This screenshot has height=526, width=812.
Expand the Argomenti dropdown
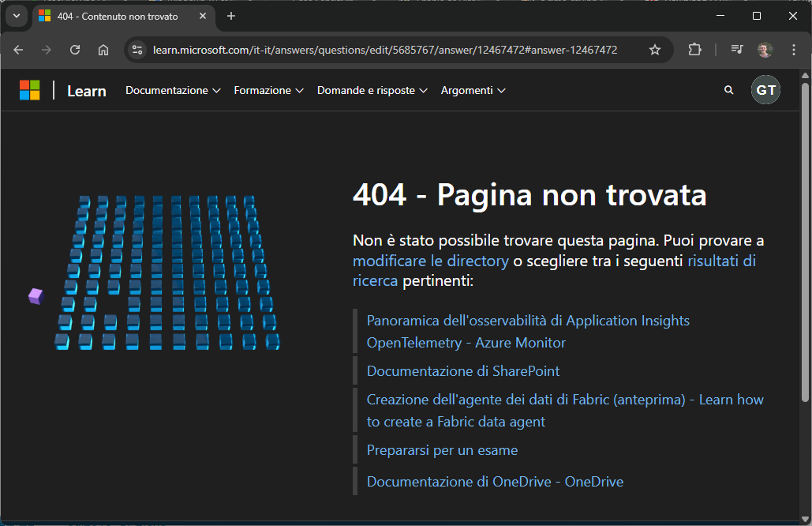tap(473, 90)
